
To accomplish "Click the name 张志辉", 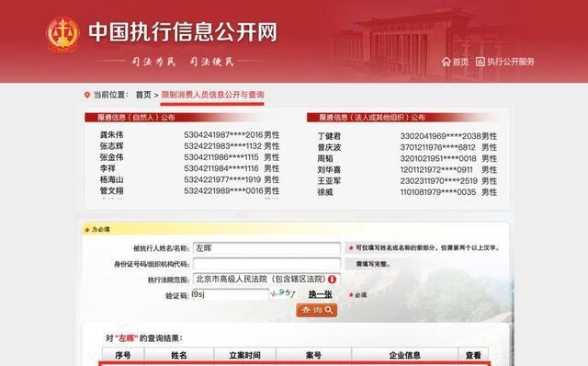I will click(x=111, y=146).
